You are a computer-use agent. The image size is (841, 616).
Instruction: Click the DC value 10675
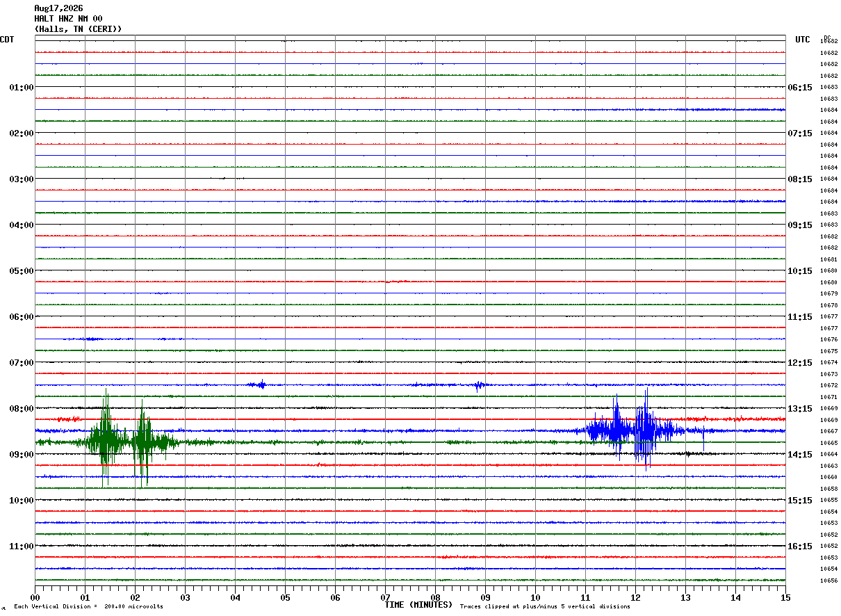828,351
